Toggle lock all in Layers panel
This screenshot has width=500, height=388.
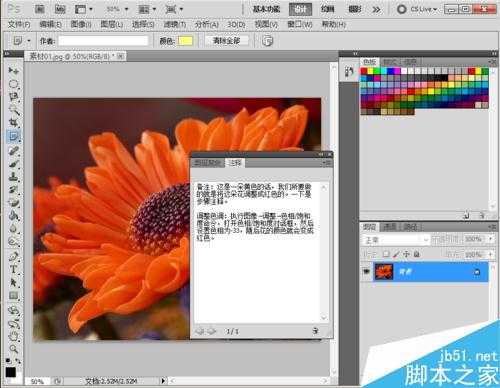coord(417,254)
